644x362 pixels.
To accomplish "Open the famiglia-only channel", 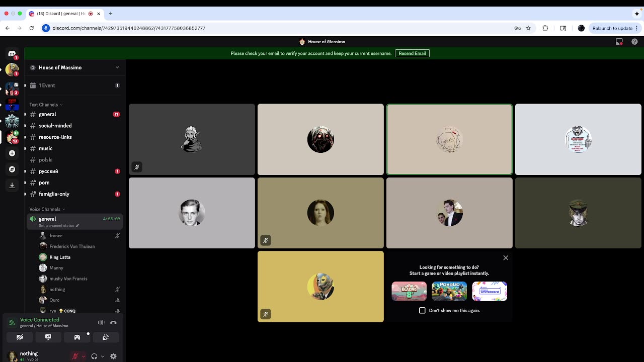I will tap(74, 194).
